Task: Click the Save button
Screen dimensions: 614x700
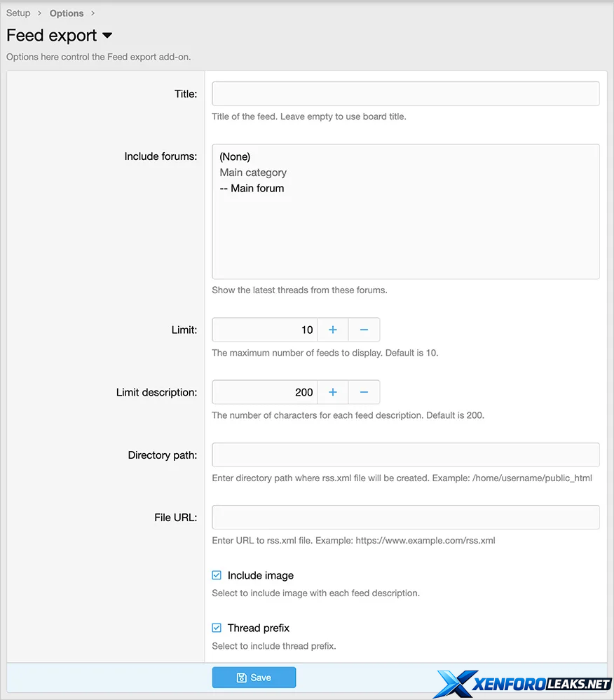Action: point(254,678)
